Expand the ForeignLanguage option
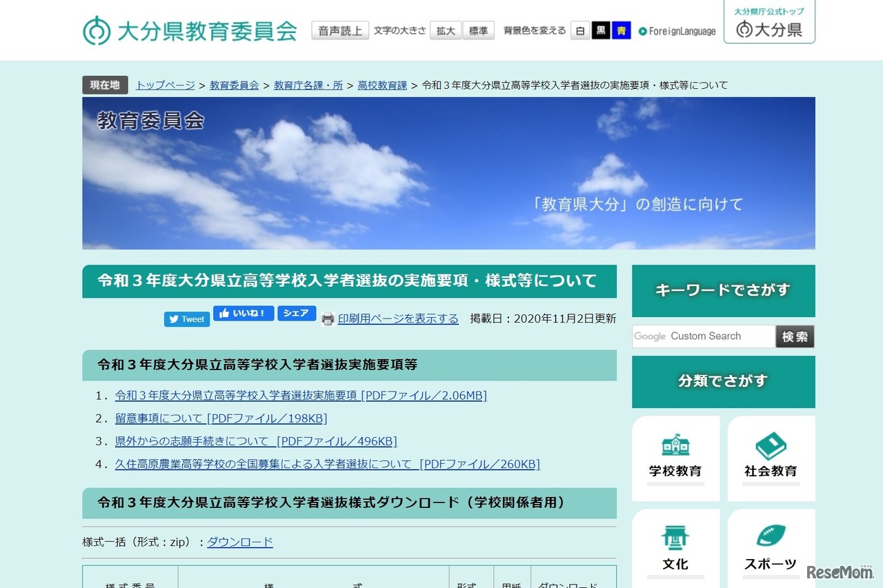883x588 pixels. (x=677, y=30)
